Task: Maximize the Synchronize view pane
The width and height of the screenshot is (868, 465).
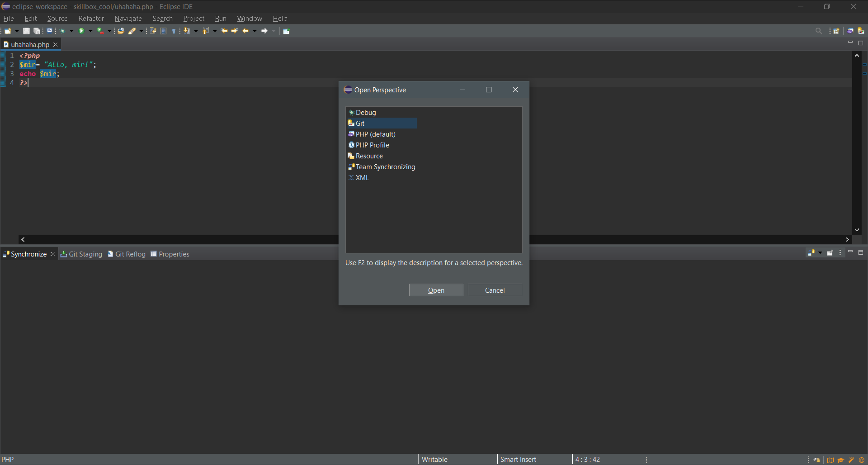Action: (x=861, y=252)
